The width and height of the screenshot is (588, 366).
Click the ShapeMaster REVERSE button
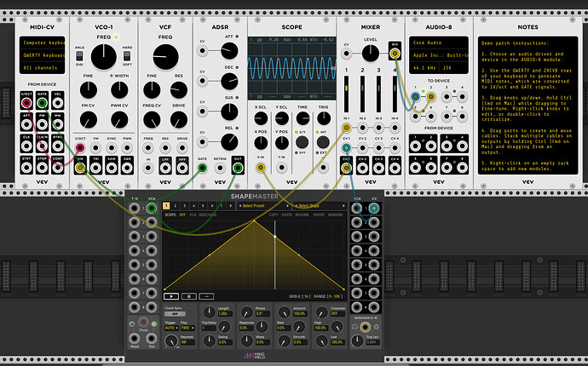302,215
